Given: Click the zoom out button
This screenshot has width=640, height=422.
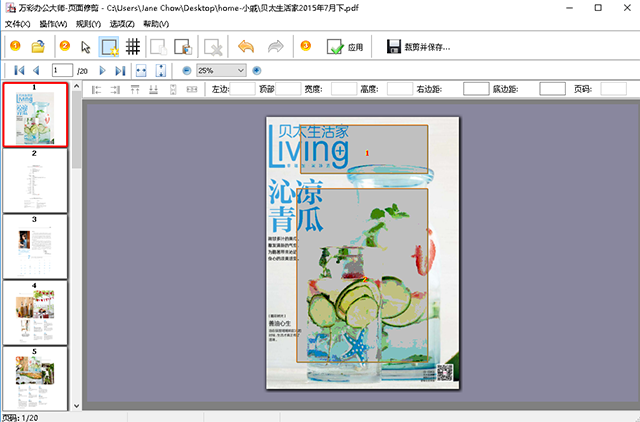Looking at the screenshot, I should tap(187, 71).
